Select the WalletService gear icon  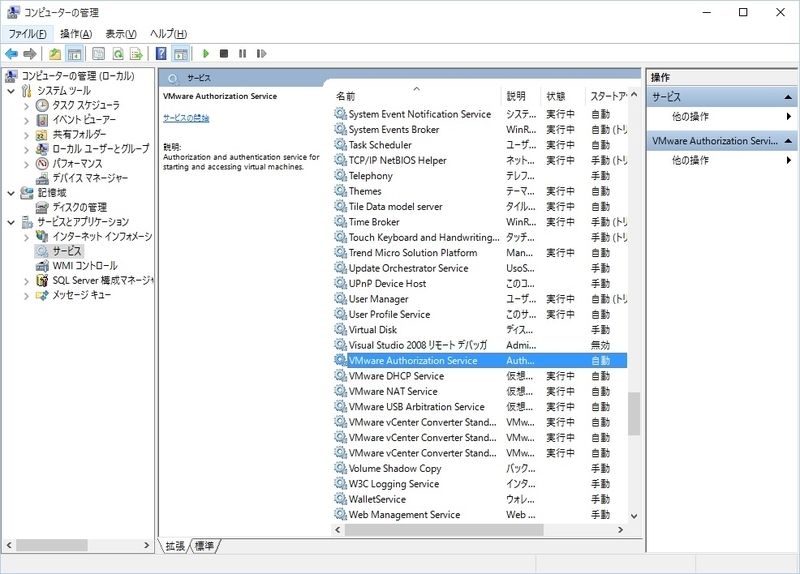point(340,499)
